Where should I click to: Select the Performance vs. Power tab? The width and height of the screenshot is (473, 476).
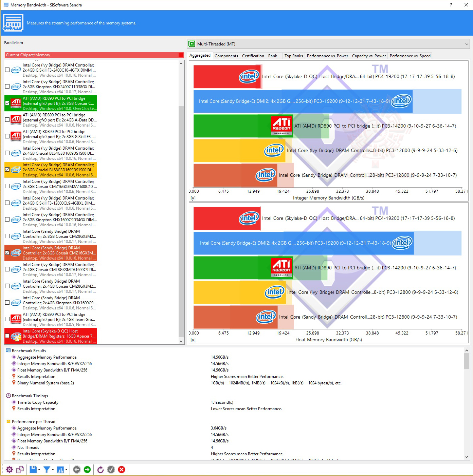[x=327, y=56]
